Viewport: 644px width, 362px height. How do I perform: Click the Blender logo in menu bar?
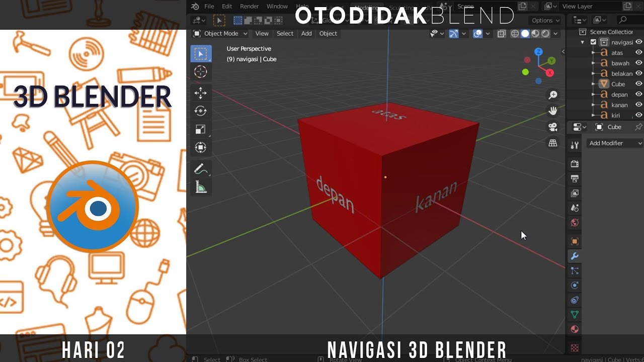195,7
